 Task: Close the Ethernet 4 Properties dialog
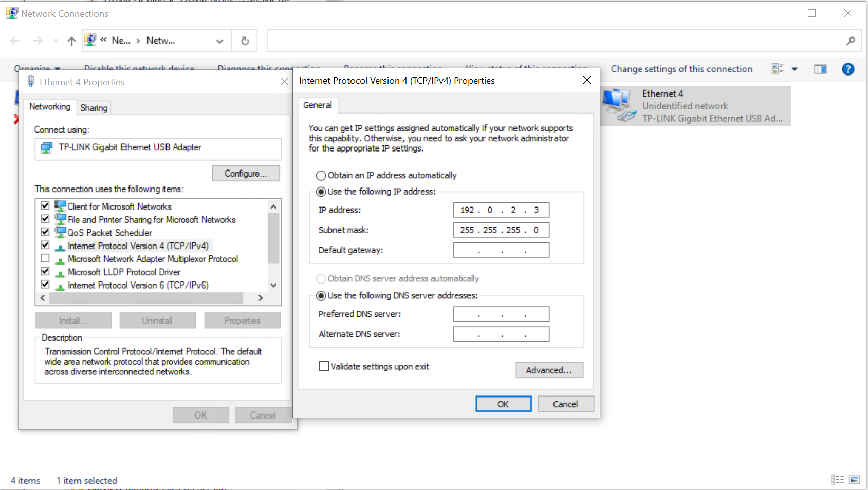tap(284, 82)
